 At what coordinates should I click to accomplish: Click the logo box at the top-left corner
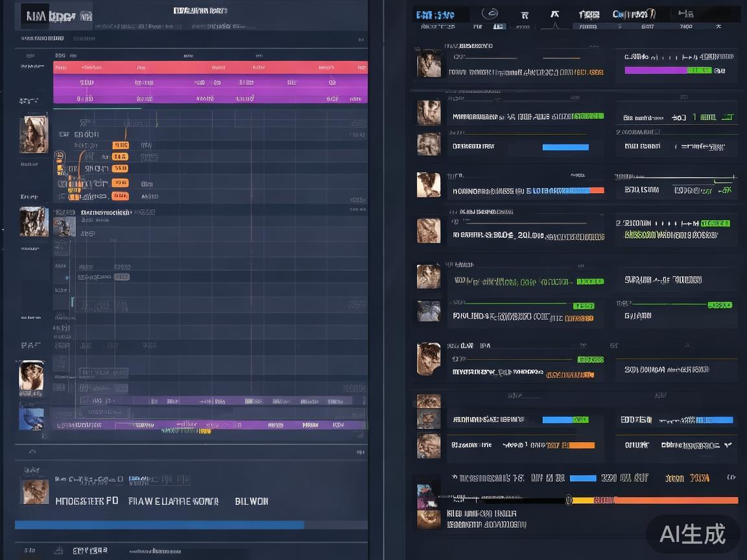(34, 16)
